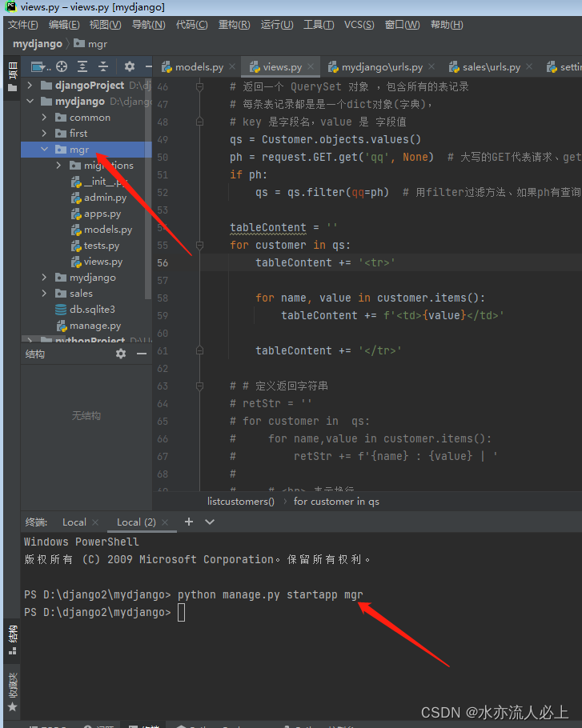
Task: Open the 帮助(H) menu
Action: click(447, 25)
